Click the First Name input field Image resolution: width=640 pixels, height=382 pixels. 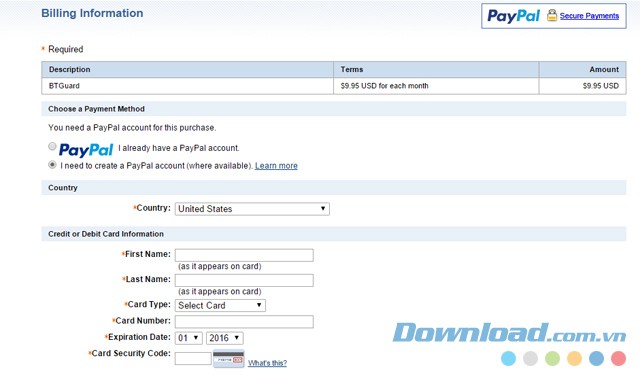pyautogui.click(x=244, y=255)
